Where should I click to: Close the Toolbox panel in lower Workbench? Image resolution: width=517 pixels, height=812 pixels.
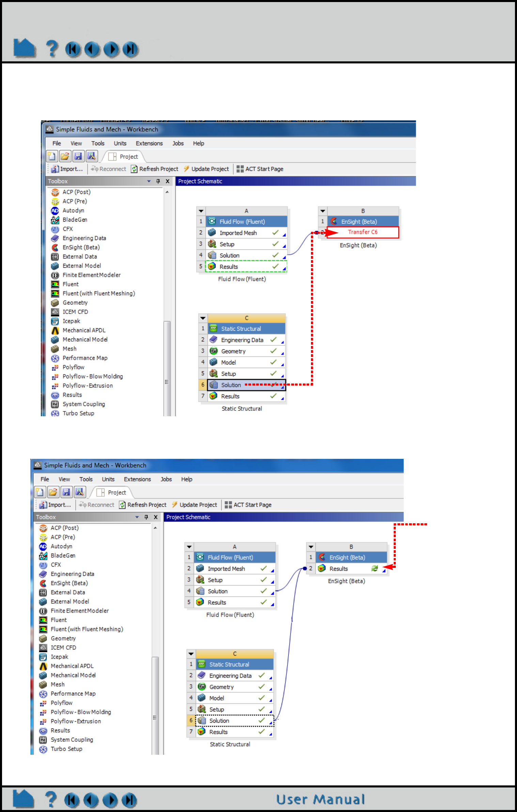click(x=156, y=517)
